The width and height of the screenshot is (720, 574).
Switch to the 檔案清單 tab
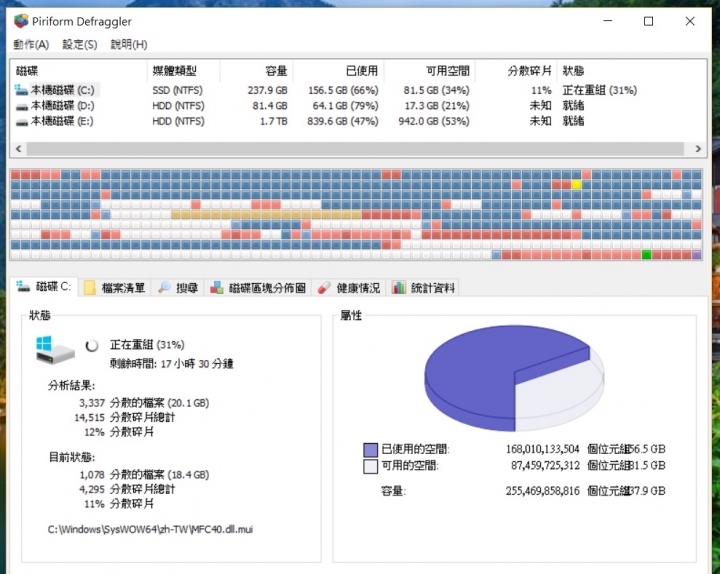pos(115,288)
